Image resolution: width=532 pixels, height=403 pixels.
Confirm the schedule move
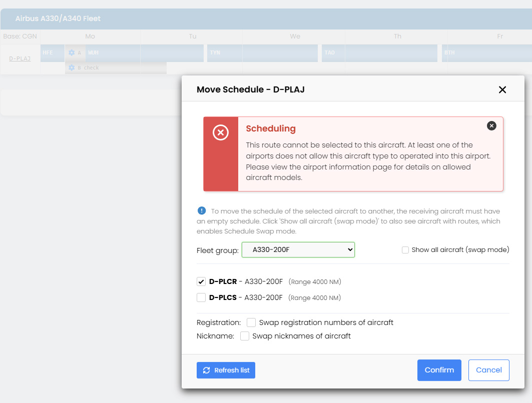[x=439, y=370]
